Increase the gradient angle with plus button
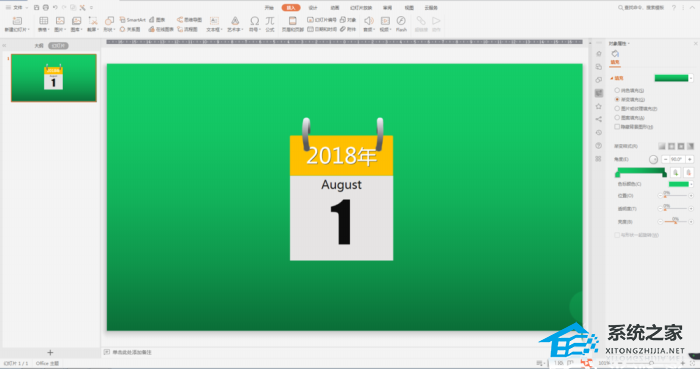700x369 pixels. click(x=690, y=159)
